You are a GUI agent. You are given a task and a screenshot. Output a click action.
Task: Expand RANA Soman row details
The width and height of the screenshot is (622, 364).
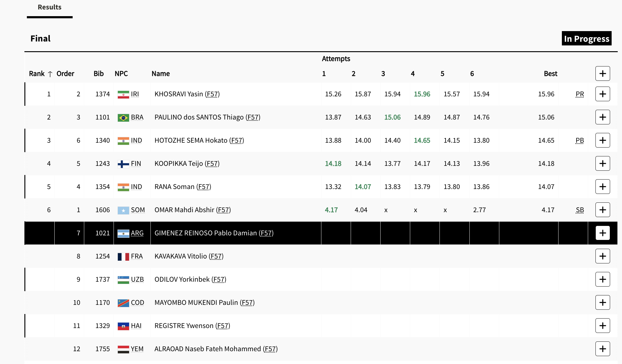tap(602, 187)
